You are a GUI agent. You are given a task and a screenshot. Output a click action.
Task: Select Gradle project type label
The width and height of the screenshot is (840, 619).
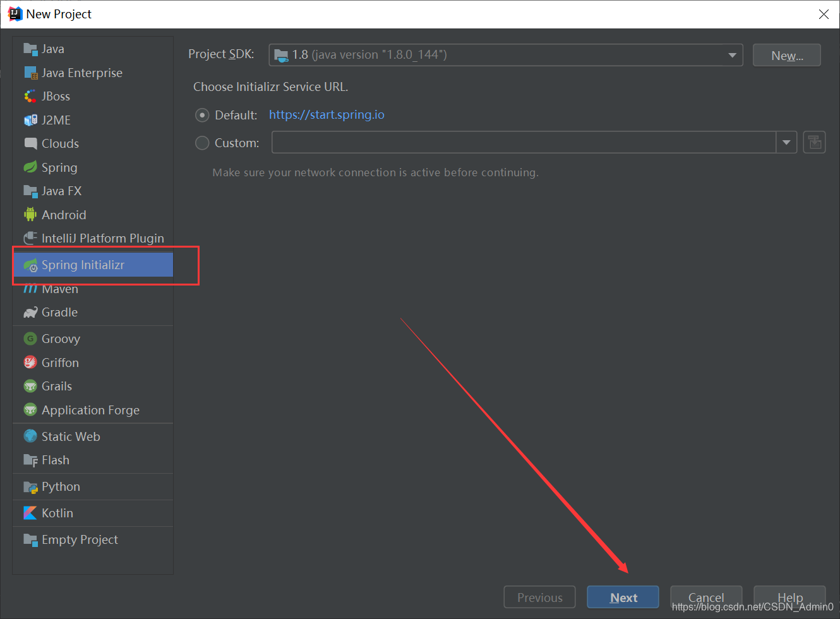click(60, 313)
